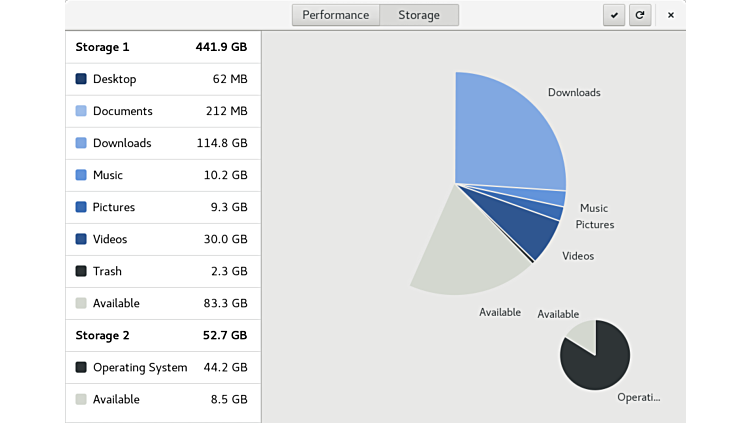The width and height of the screenshot is (752, 423).
Task: Close the window with the X button
Action: (670, 15)
